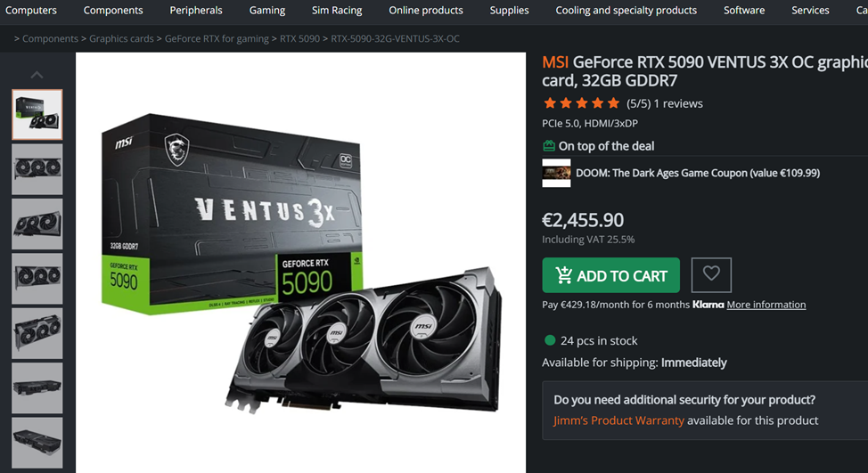
Task: Open Cooling and specialty products menu
Action: (x=626, y=10)
